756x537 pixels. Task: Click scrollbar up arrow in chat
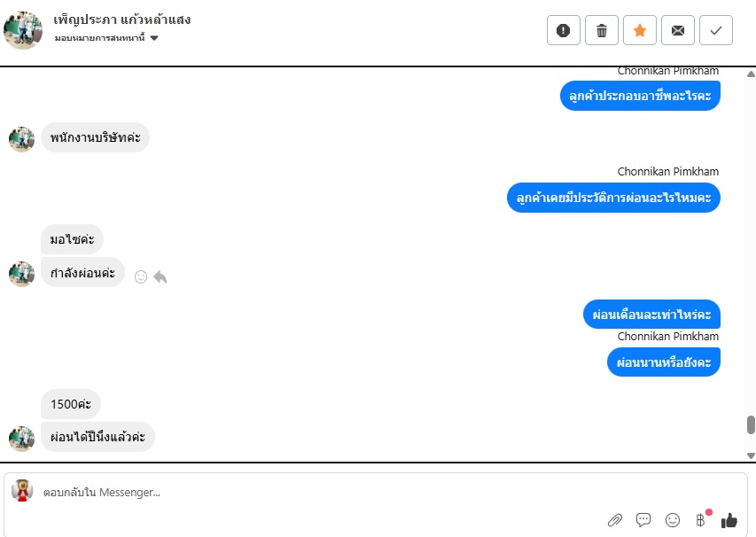click(x=751, y=74)
